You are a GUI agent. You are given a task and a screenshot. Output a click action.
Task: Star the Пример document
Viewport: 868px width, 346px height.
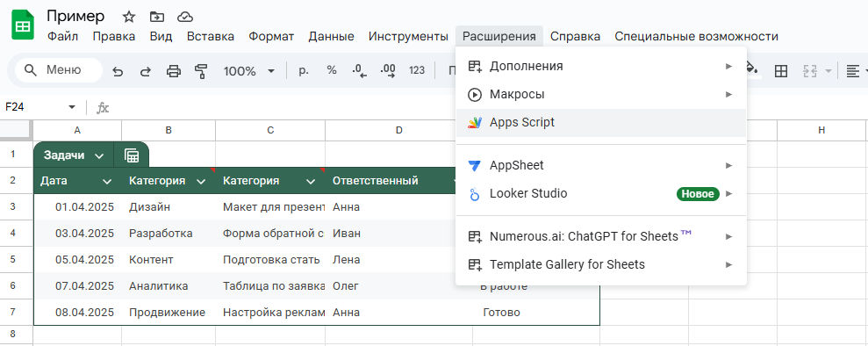(129, 18)
